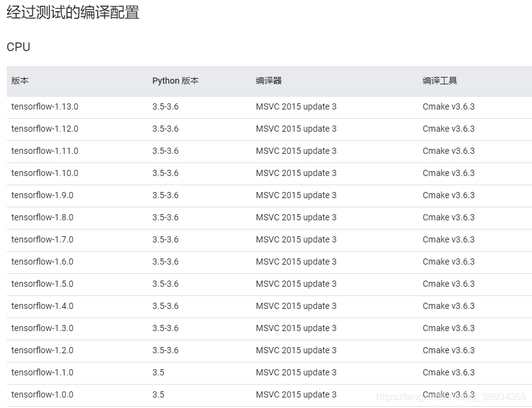Click the tensorflow-1.11.0 version cell
The width and height of the screenshot is (532, 408).
45,151
